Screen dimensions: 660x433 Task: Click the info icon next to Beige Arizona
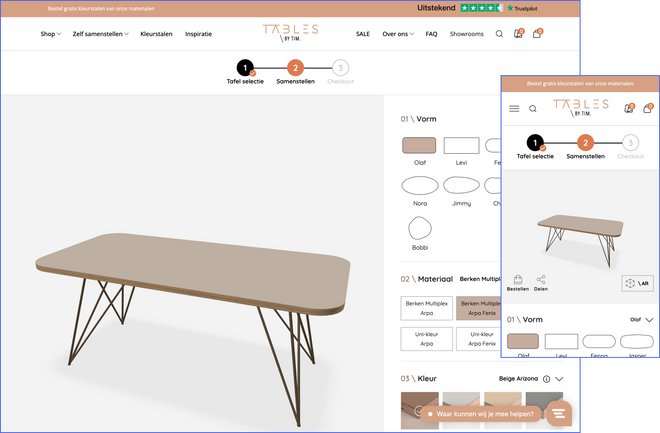[546, 379]
